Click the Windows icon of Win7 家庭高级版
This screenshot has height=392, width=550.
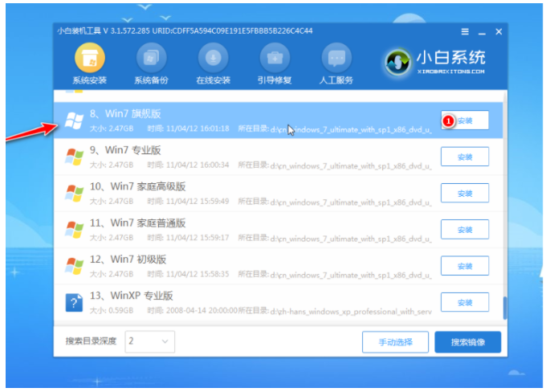[x=74, y=194]
